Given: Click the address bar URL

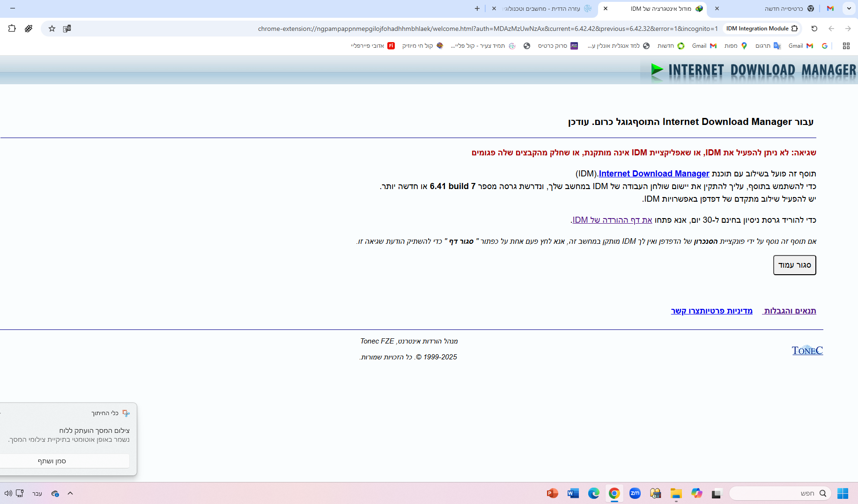Looking at the screenshot, I should (x=488, y=29).
